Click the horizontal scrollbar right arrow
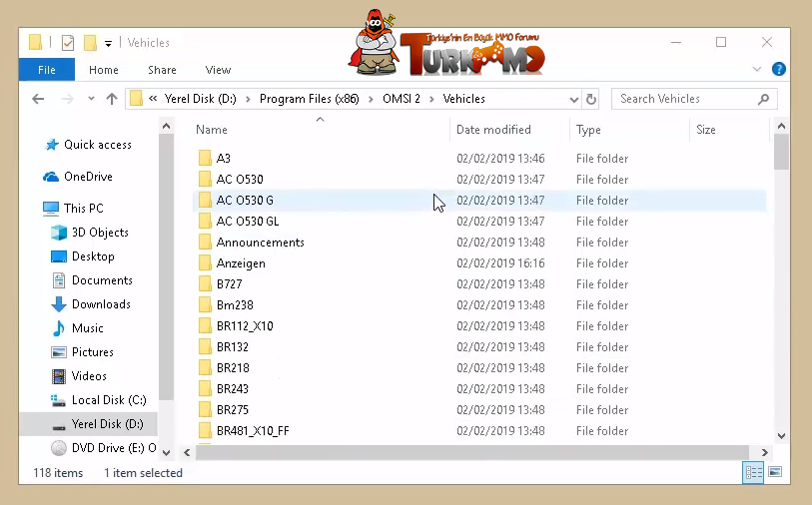812x505 pixels. pos(765,453)
